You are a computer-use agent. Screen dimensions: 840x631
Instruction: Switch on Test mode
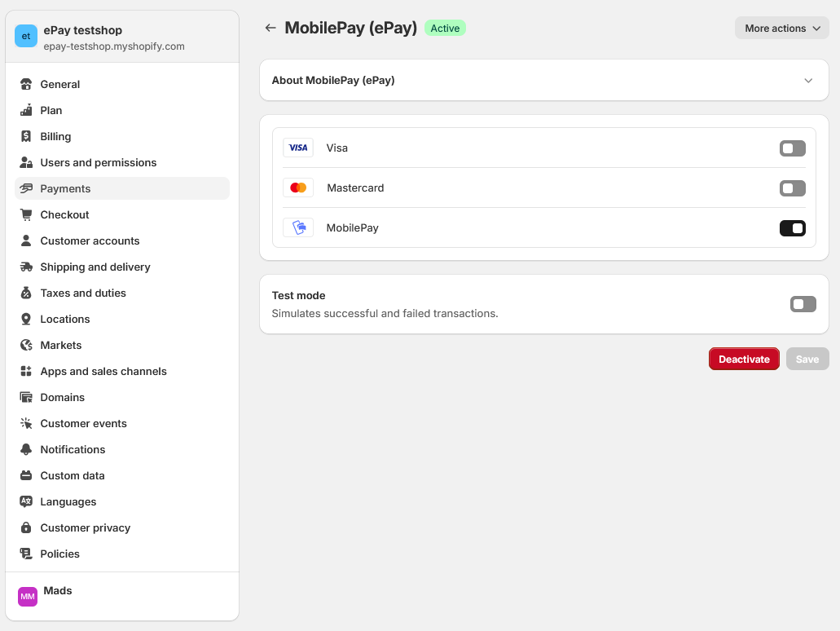(x=803, y=304)
